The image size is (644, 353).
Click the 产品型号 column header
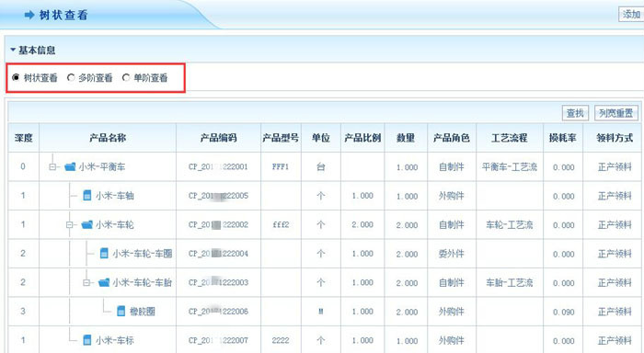click(281, 138)
